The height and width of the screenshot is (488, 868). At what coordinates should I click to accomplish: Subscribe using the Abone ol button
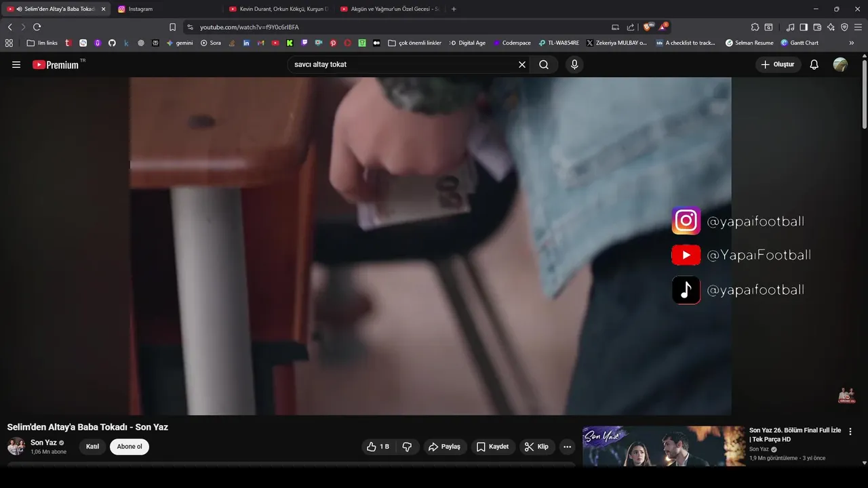click(130, 447)
